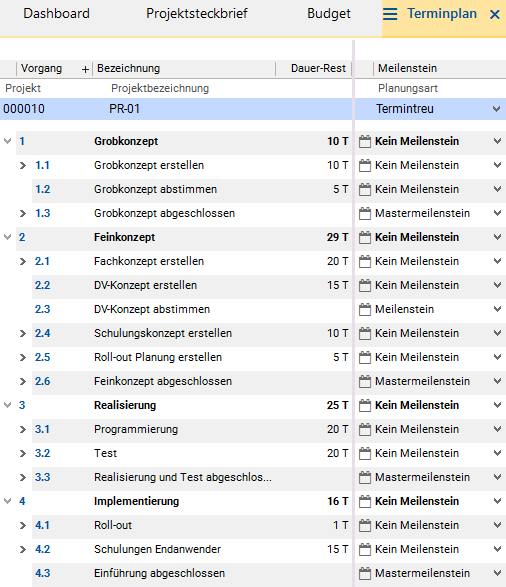This screenshot has width=506, height=587.
Task: Switch to the Budget tab
Action: tap(329, 14)
